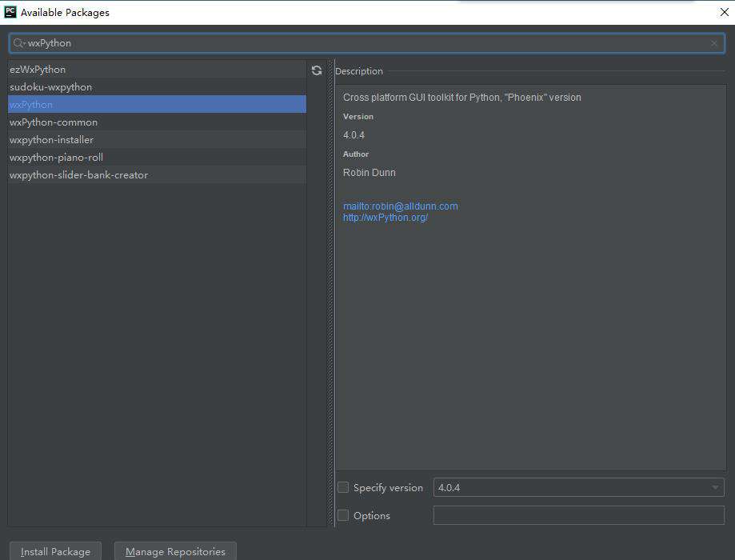
Task: Clear the search field with the x icon
Action: pyautogui.click(x=714, y=44)
